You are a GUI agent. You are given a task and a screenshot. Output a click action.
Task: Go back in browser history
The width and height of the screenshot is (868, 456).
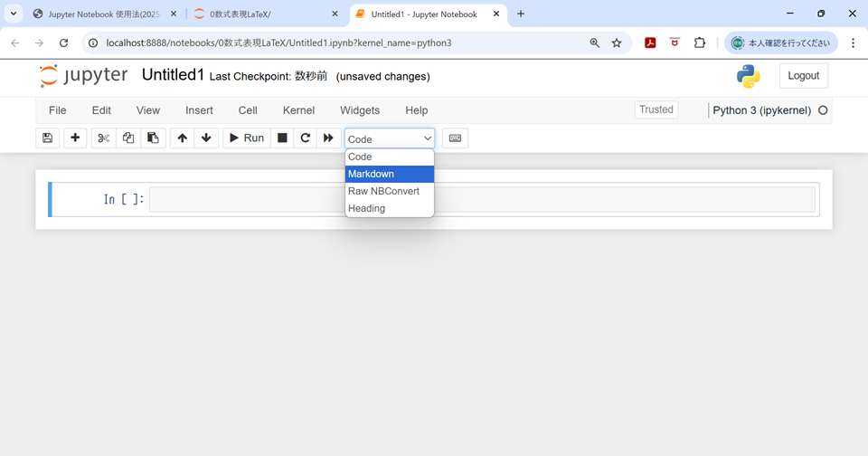[x=15, y=43]
